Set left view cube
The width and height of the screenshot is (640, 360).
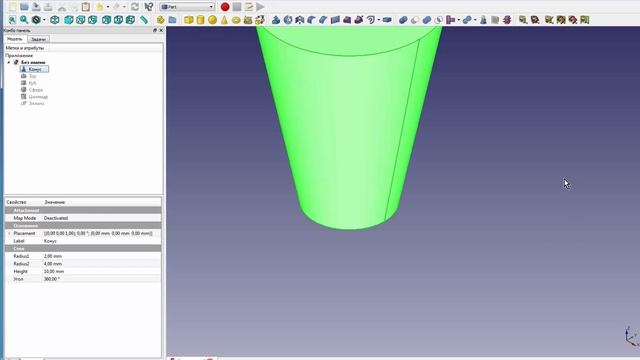click(x=130, y=20)
